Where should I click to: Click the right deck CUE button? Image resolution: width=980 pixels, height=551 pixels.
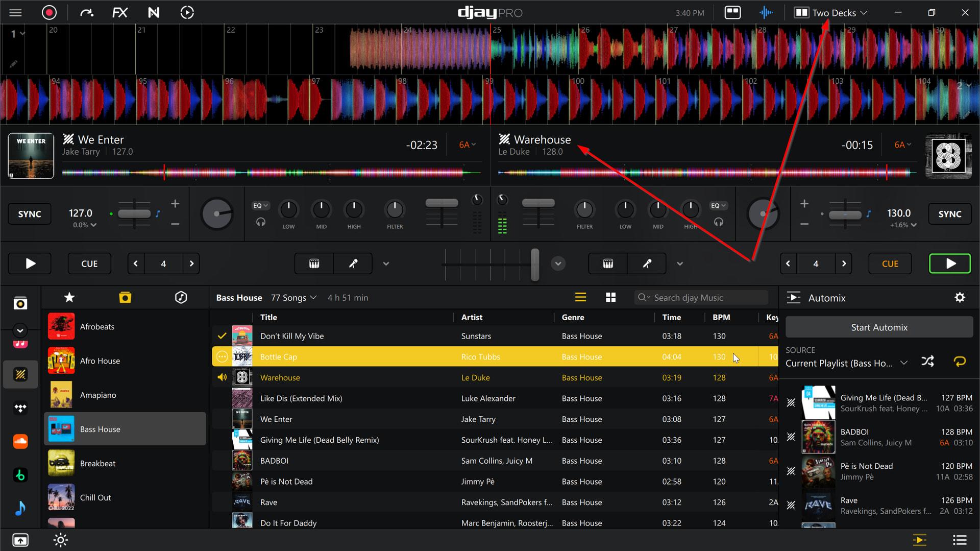pos(890,263)
